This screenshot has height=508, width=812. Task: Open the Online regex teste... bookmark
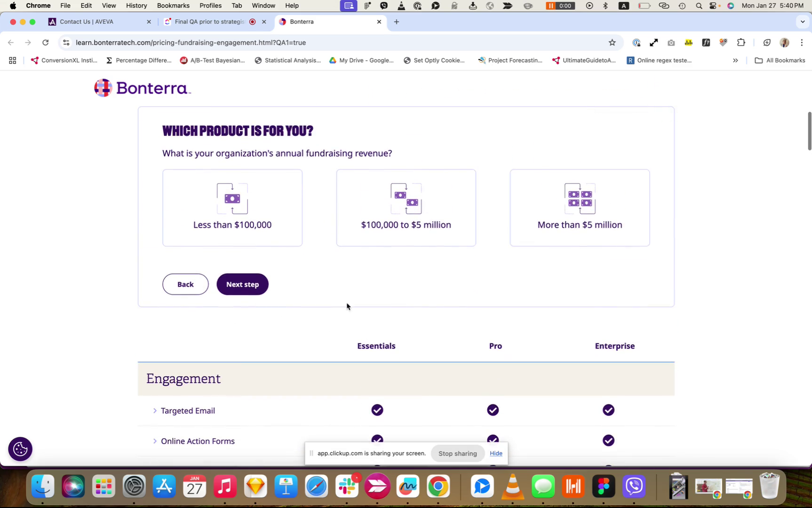(659, 60)
